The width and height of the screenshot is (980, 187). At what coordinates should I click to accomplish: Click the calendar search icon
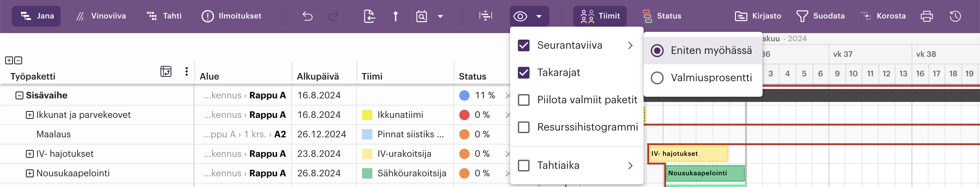pos(422,16)
